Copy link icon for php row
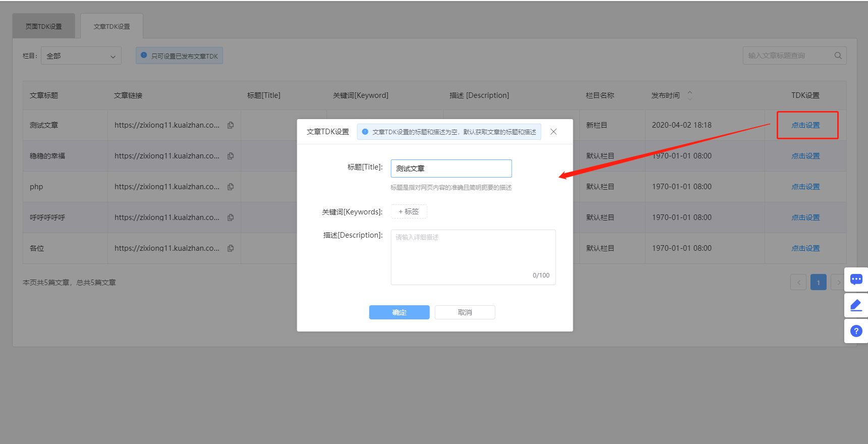The width and height of the screenshot is (868, 444). click(x=231, y=187)
